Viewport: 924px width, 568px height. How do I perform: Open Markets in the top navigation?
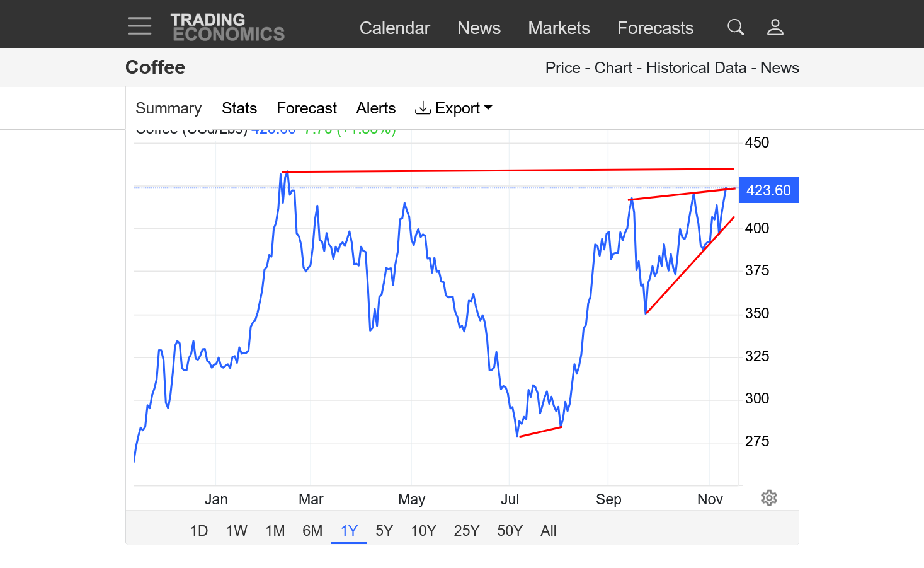tap(559, 28)
